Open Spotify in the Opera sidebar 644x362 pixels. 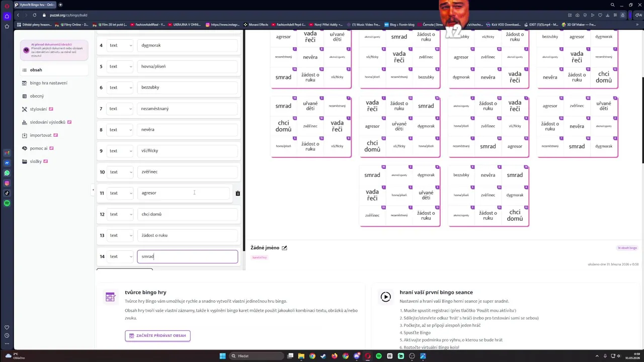7,203
